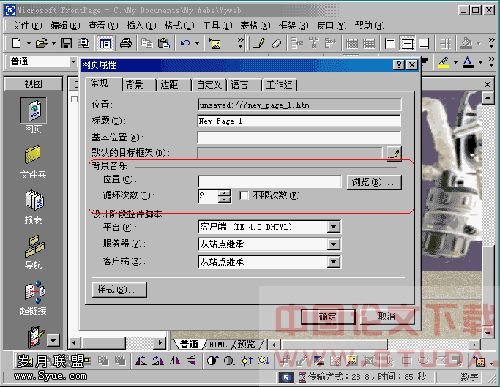Click the More Brightness picture icon

247,360
